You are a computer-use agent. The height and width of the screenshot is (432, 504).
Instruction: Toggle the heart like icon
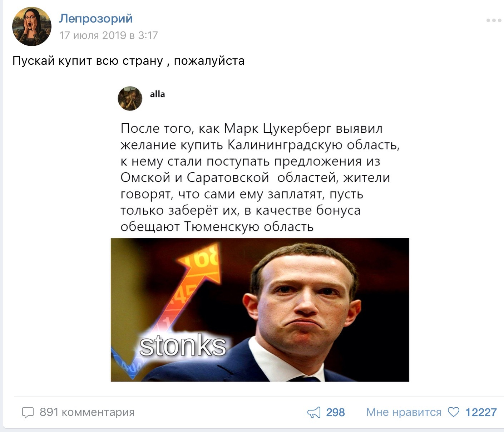coord(453,412)
